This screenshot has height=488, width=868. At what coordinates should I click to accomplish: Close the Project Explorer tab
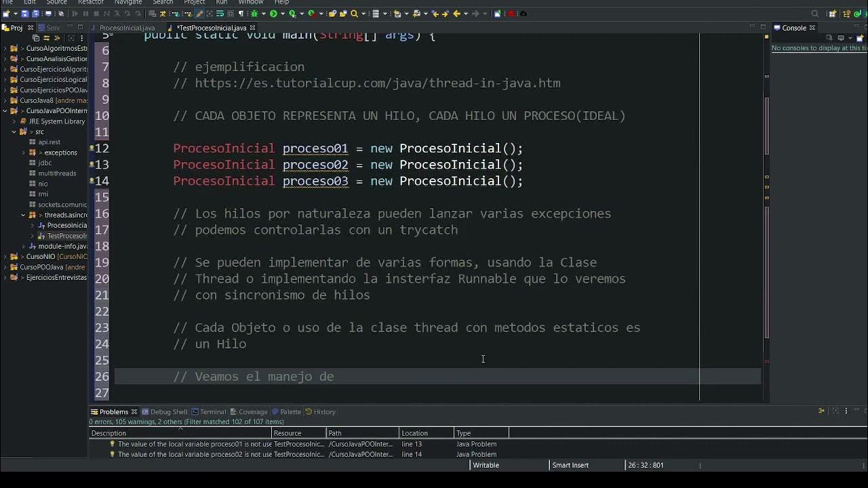pos(31,28)
